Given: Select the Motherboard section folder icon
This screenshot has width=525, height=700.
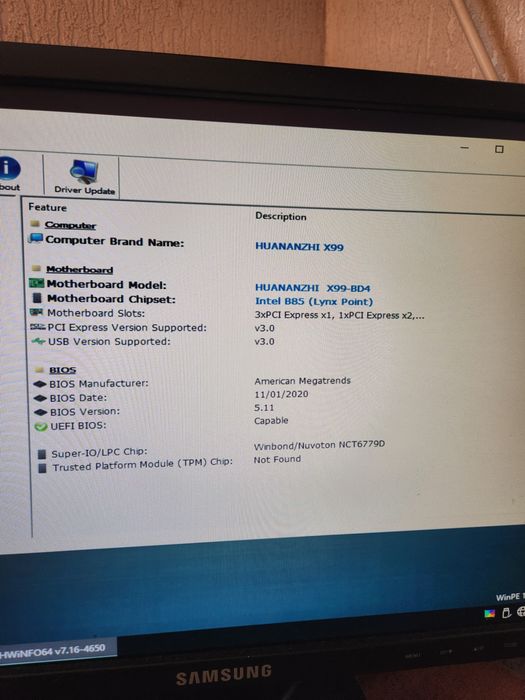Looking at the screenshot, I should coord(37,268).
